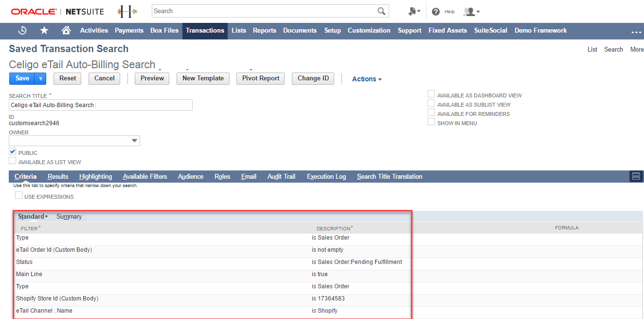Screen dimensions: 644x319
Task: Click the Search Title input field
Action: [101, 105]
